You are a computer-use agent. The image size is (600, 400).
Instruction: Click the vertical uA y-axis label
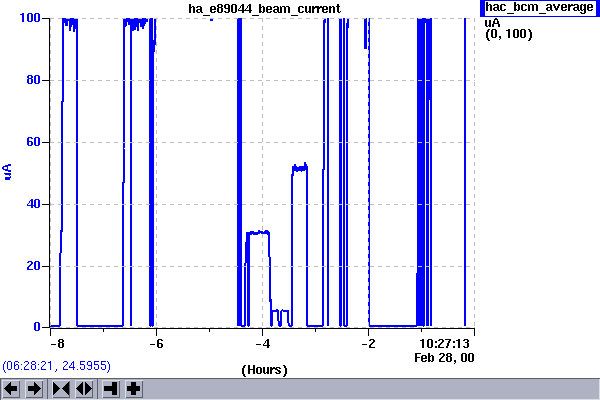point(9,172)
